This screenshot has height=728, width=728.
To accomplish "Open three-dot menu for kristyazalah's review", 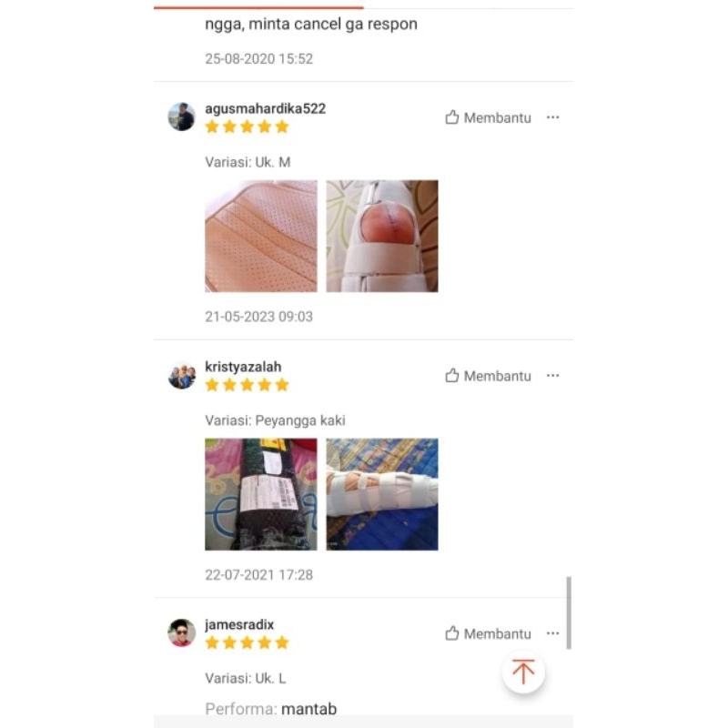I will pos(552,375).
